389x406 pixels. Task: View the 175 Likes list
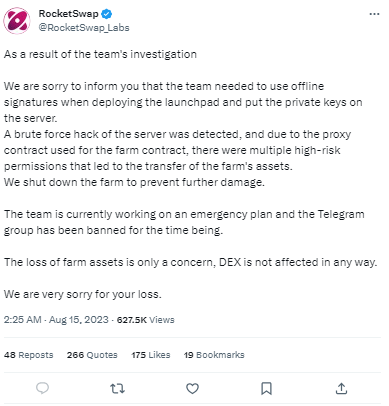[151, 355]
